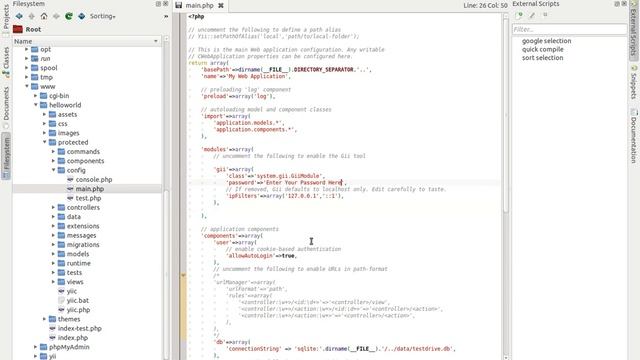Screen dimensions: 640x360
Task: Click save icon on main.php tab
Action: [x=178, y=5]
